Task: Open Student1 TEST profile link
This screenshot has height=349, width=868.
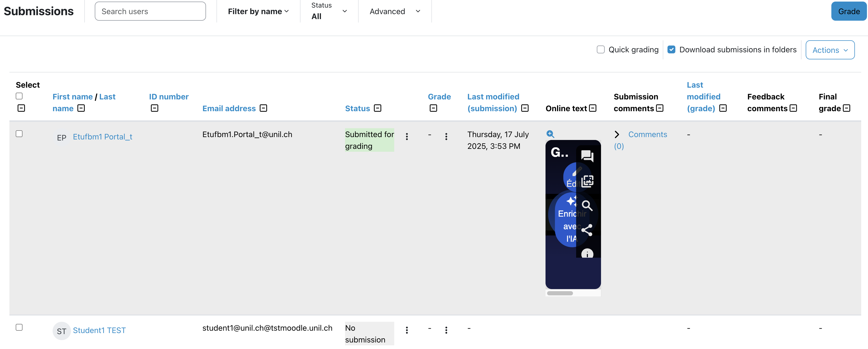Action: pos(99,330)
